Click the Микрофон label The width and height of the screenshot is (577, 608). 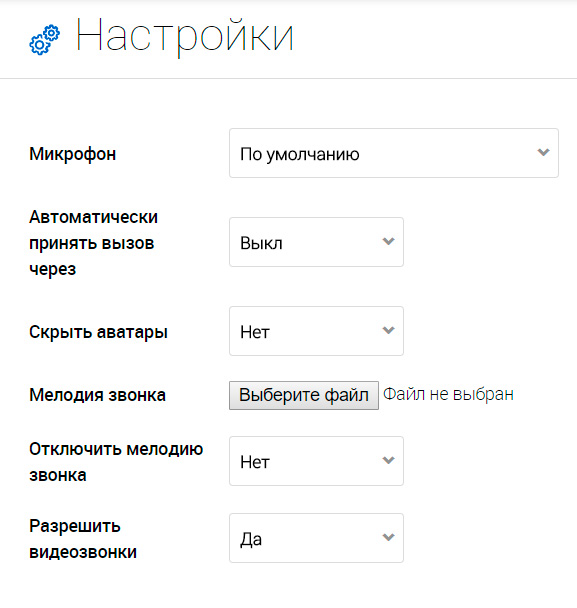pyautogui.click(x=73, y=154)
